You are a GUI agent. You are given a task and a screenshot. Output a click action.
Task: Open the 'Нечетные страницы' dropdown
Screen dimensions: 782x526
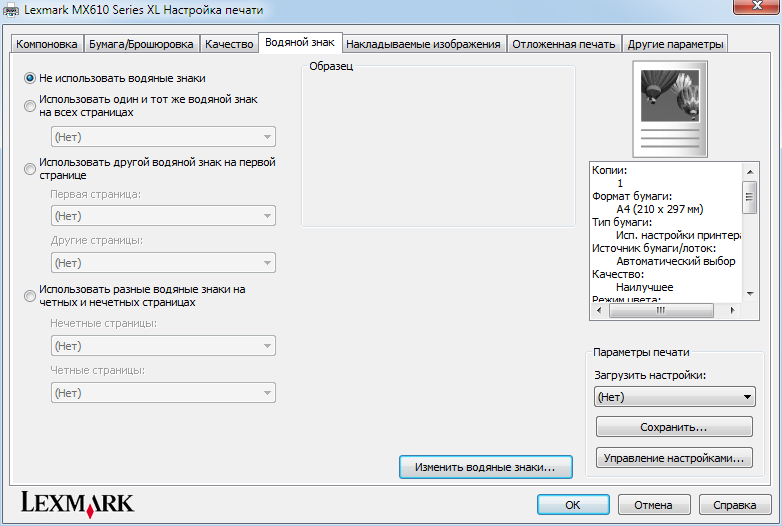pos(163,346)
